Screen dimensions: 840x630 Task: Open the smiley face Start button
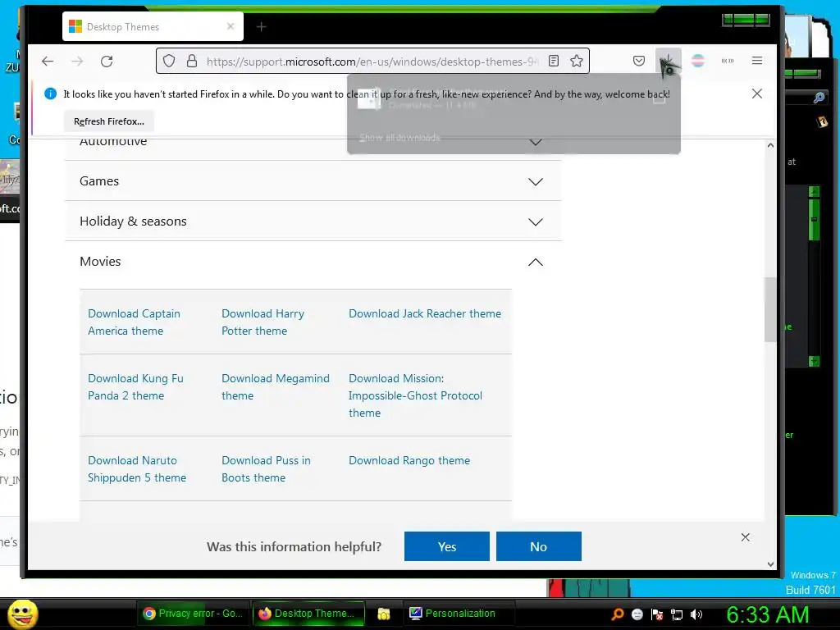coord(22,614)
